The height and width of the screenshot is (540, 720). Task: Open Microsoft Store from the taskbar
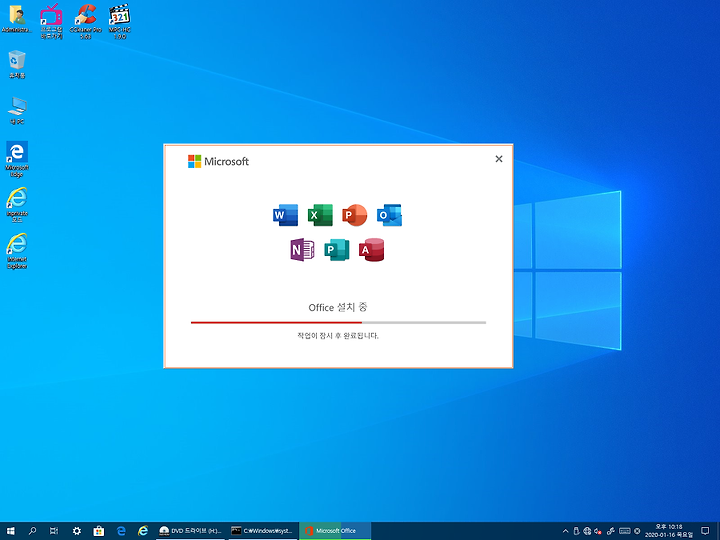(x=99, y=531)
